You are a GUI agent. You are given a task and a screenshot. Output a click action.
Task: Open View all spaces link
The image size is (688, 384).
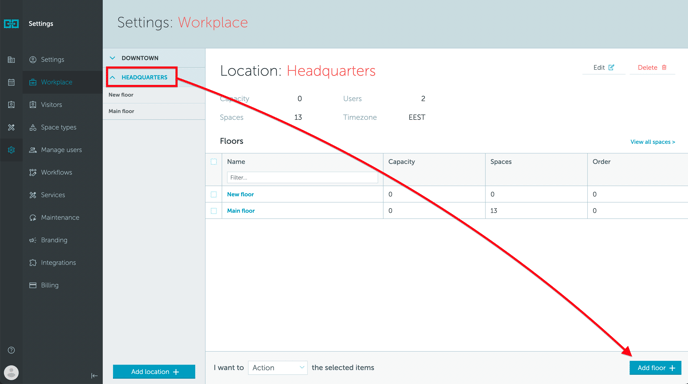[x=652, y=142]
